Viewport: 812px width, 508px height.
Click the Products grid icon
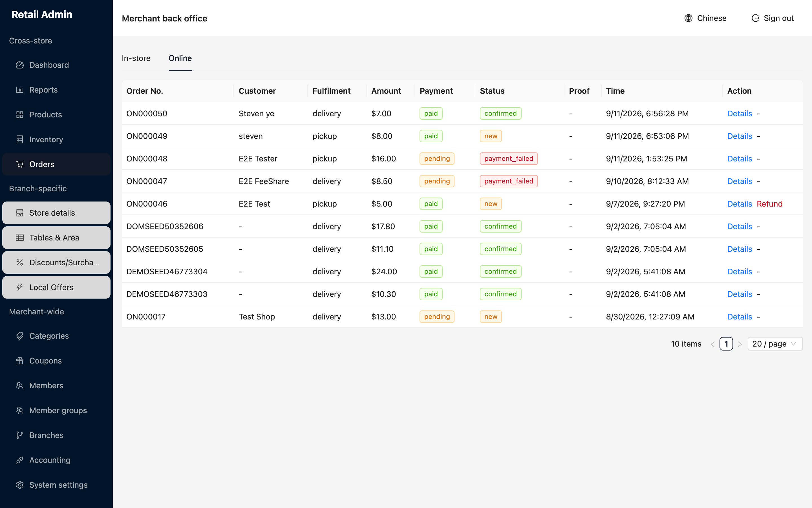[20, 115]
